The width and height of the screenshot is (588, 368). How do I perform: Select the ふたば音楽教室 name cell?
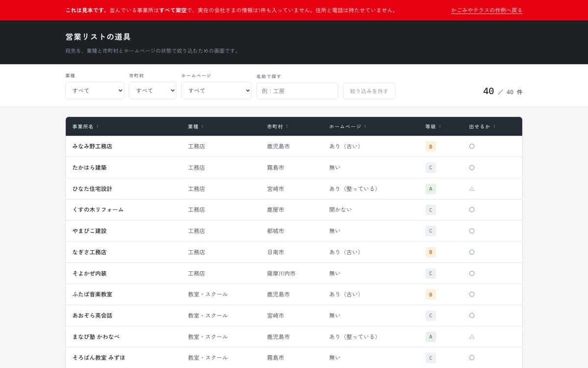[x=92, y=294]
